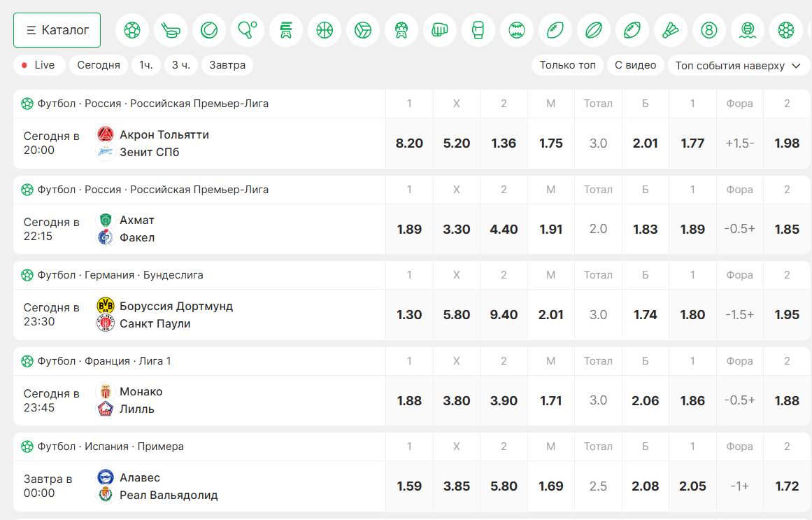This screenshot has height=520, width=812.
Task: Select the football icon next to Каталог
Action: [132, 30]
